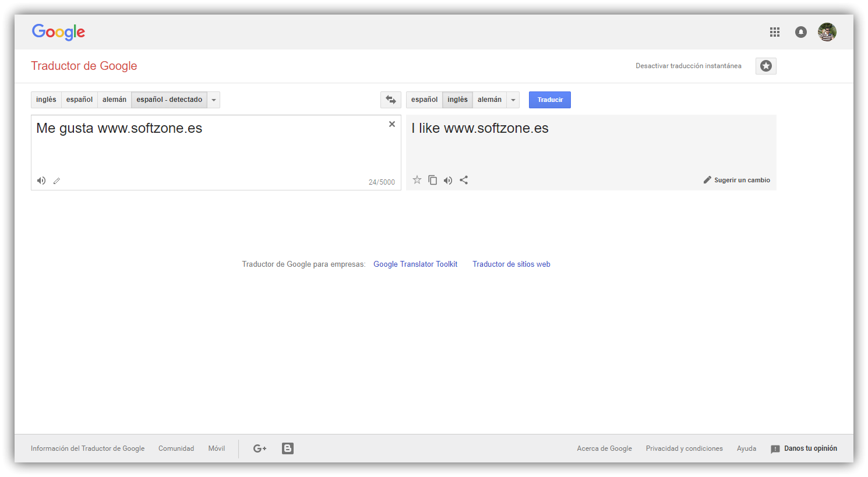Screen dimensions: 868x477
Task: Select español as target language
Action: (x=424, y=100)
